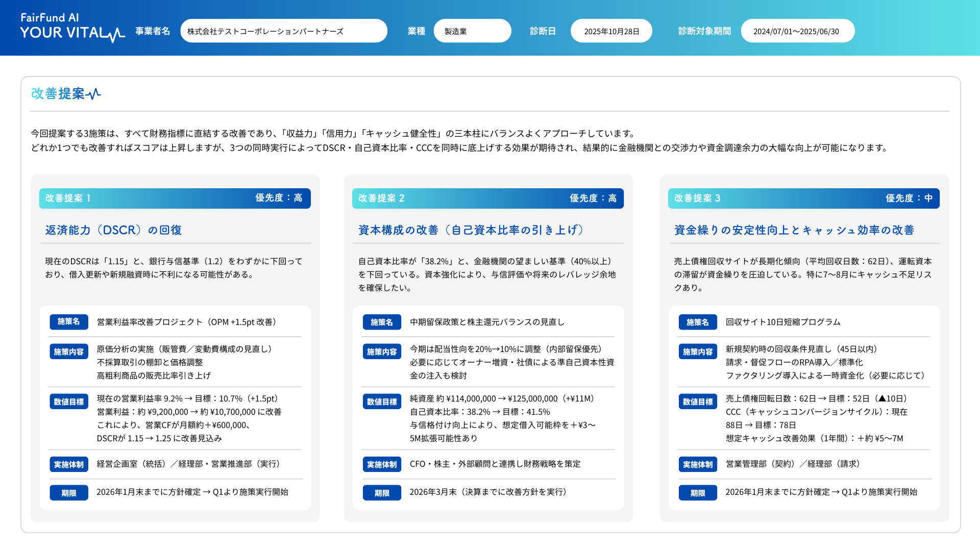
Task: Click the 数値目標 badge under 資本構成の改善
Action: point(382,402)
